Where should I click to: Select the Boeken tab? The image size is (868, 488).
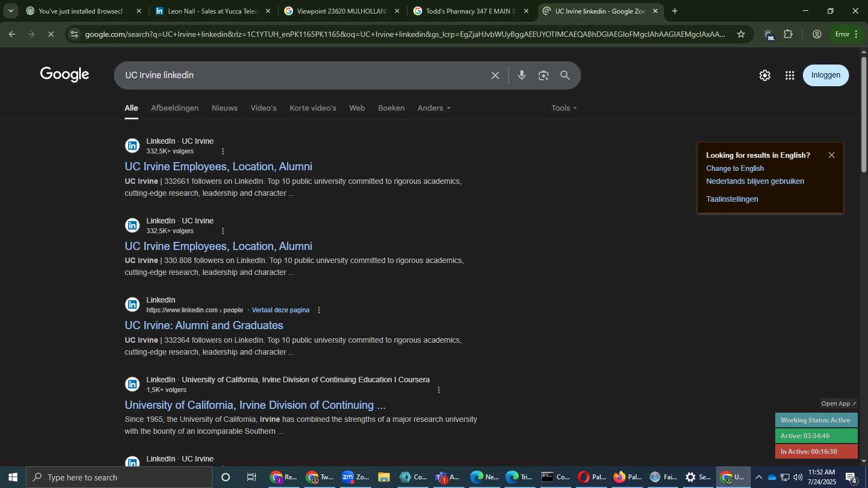pyautogui.click(x=391, y=108)
